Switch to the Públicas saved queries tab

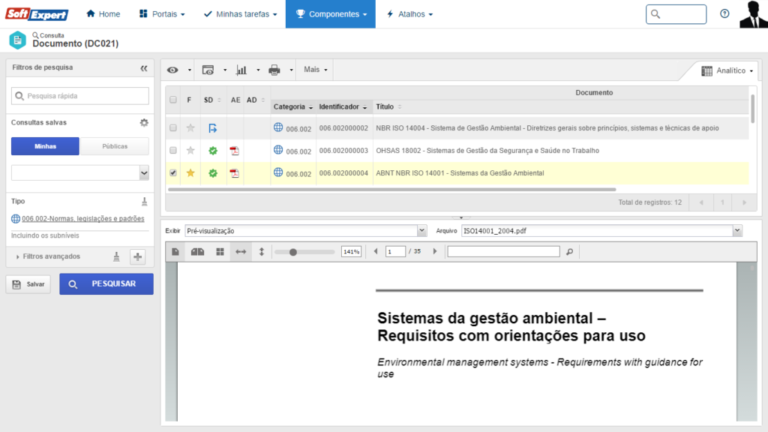point(114,146)
